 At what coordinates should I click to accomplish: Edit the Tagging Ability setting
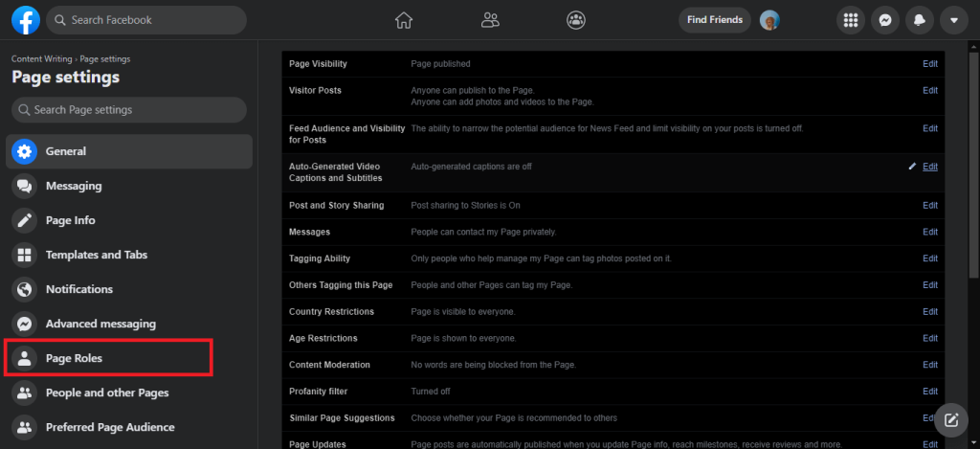coord(930,258)
